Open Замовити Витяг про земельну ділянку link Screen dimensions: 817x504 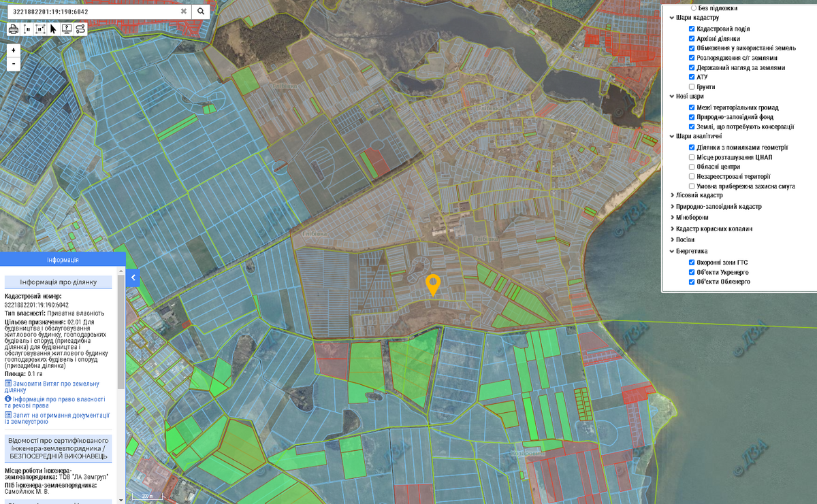pos(52,386)
